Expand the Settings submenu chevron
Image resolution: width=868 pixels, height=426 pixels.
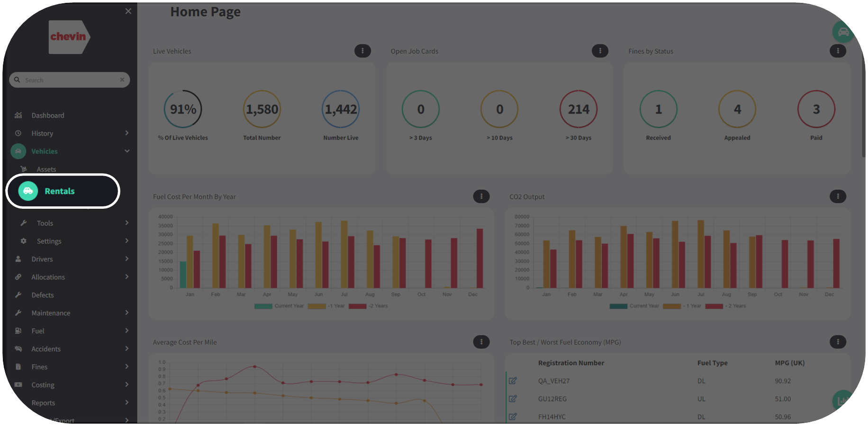(127, 241)
